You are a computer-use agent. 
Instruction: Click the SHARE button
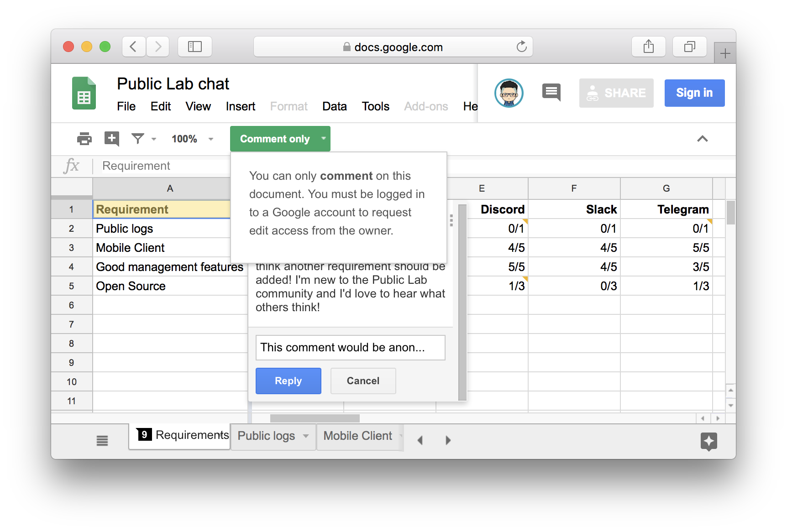click(x=616, y=93)
